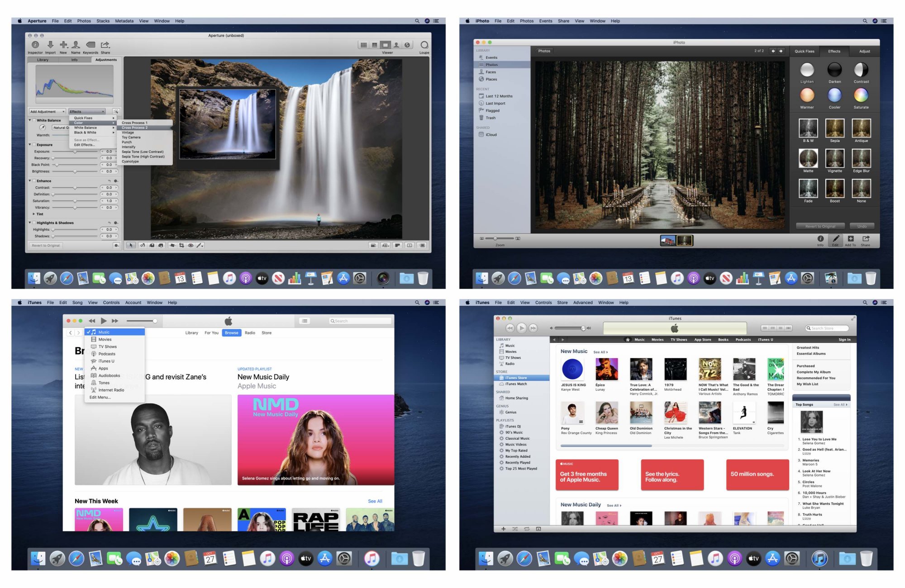Screen dimensions: 905x588
Task: Enable the White Balance adjustment checkbox
Action: (34, 120)
